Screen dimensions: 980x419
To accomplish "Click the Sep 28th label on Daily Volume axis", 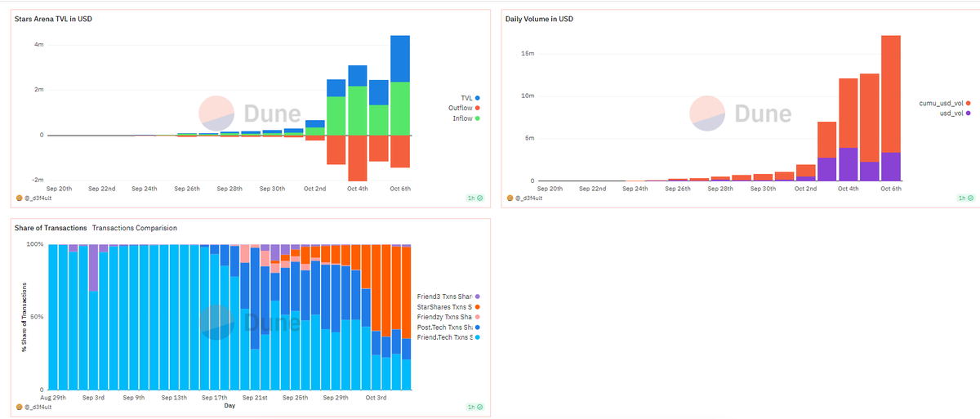I will 720,188.
